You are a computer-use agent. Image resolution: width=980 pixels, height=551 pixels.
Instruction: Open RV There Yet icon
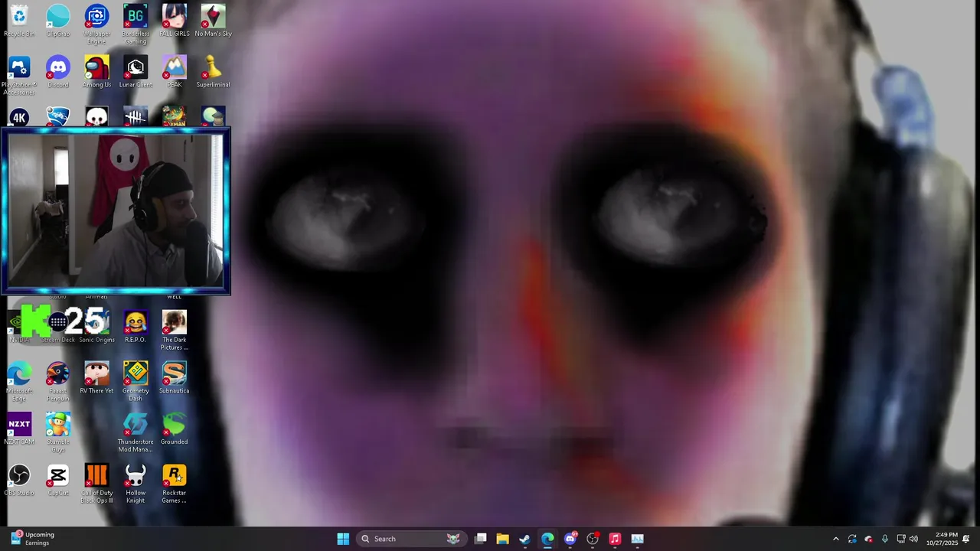(96, 378)
